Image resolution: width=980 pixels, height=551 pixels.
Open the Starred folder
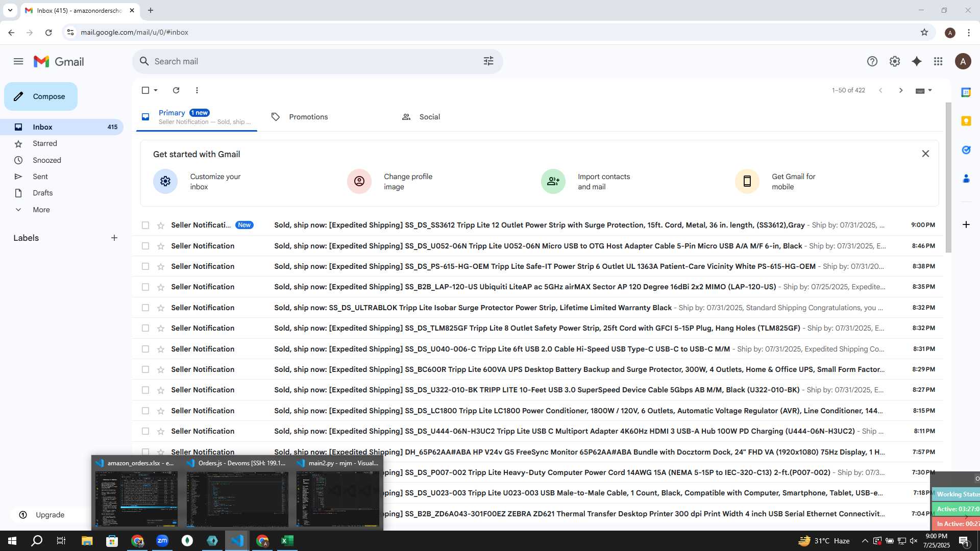61,143
